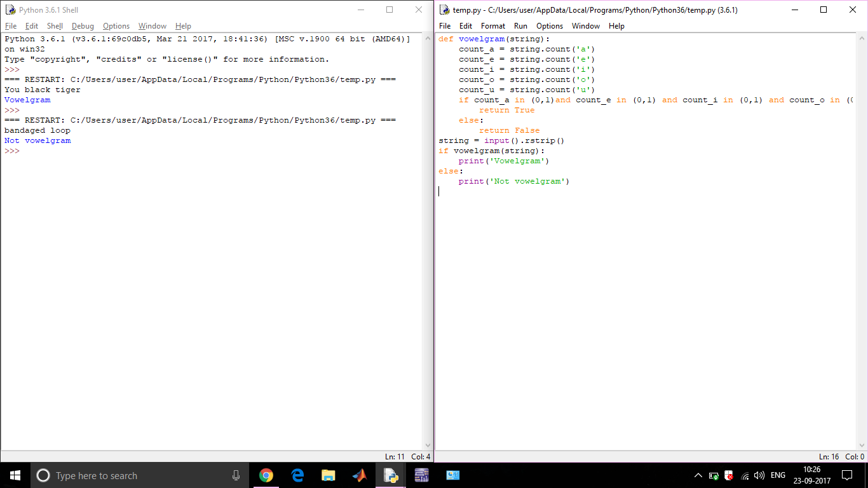Click 'if vowelgram(string):' line in editor
This screenshot has width=868, height=488.
tap(492, 151)
